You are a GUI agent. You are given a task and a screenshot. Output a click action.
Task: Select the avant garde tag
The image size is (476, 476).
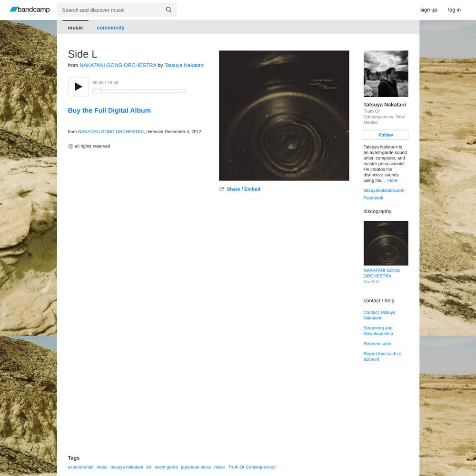pyautogui.click(x=166, y=467)
